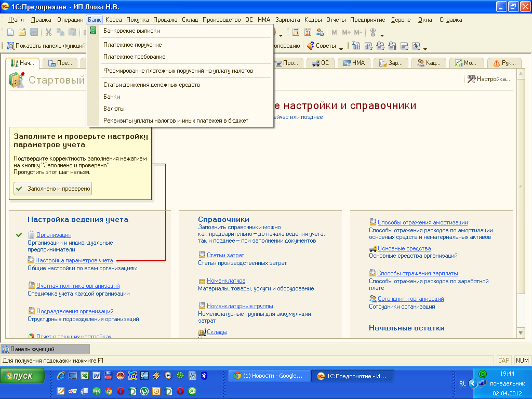Click the New document toolbar icon
Screen dimensions: 532x399
[x=10, y=32]
